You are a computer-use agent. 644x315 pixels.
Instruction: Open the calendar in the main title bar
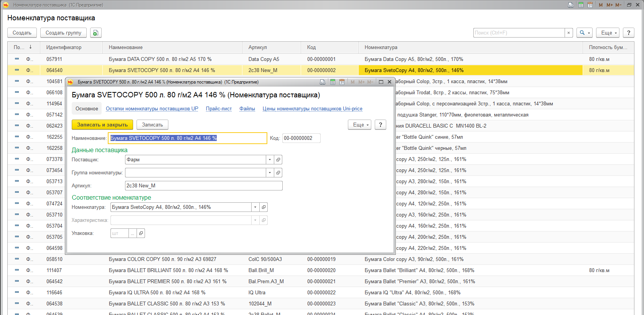pyautogui.click(x=590, y=5)
